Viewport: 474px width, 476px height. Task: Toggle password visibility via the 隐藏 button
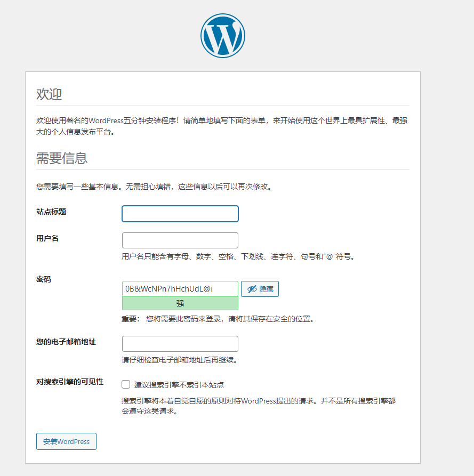click(x=260, y=288)
